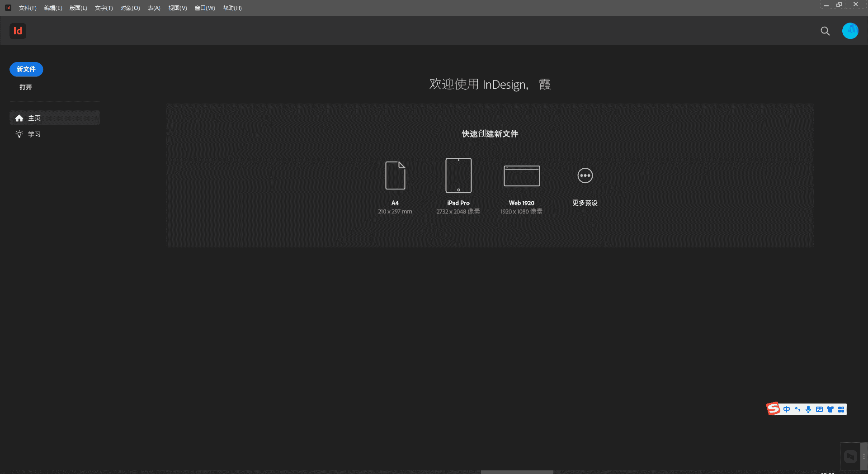
Task: Click the 更多预设 three-dots circle icon
Action: point(585,175)
